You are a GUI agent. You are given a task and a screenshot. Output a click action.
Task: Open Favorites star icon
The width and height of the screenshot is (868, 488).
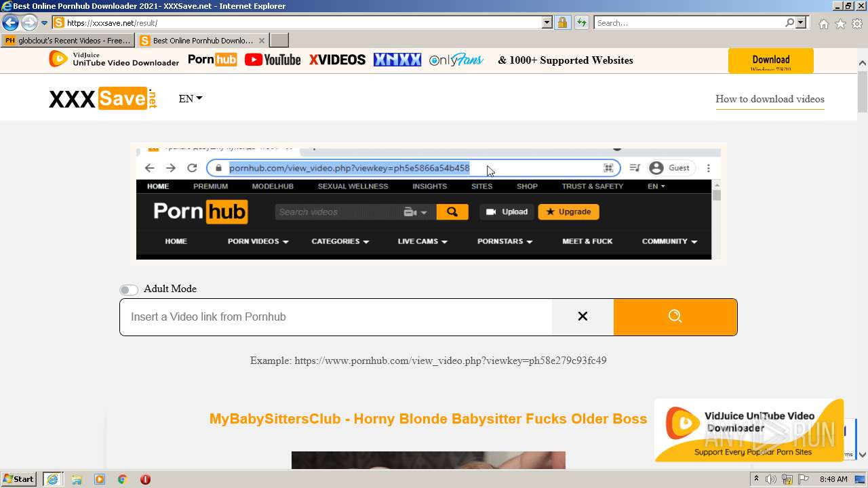click(840, 24)
